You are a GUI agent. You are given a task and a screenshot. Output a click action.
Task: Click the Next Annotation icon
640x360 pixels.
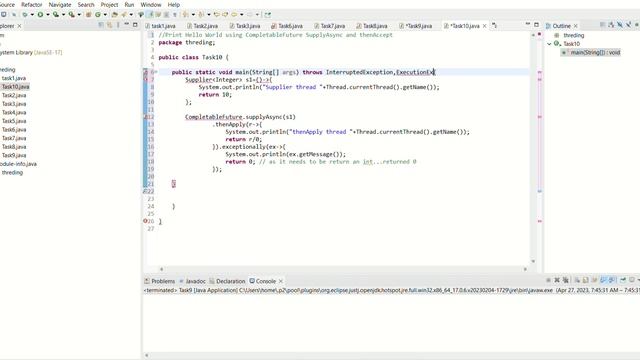pos(185,15)
